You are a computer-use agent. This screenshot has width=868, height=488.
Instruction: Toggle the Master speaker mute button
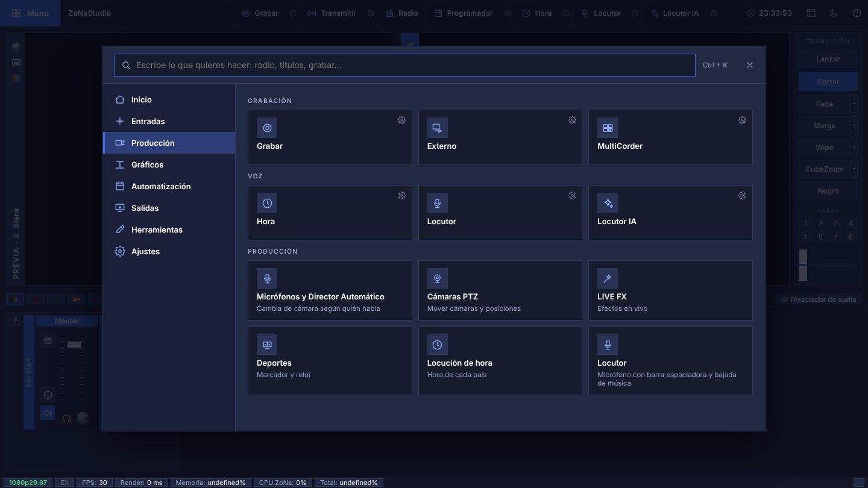48,413
